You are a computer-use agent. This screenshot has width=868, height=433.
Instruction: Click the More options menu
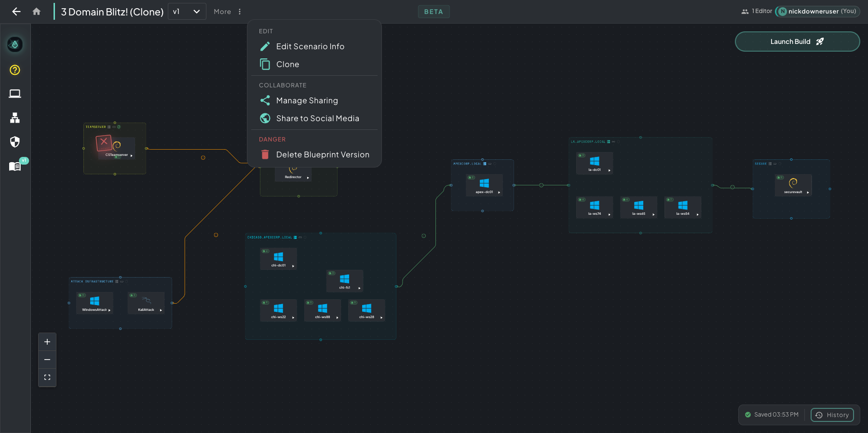228,12
